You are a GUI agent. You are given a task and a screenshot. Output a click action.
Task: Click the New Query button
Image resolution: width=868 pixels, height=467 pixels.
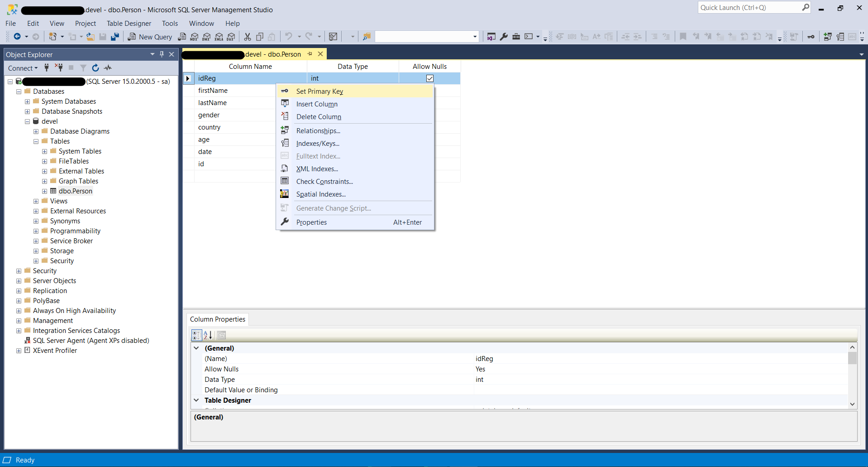(150, 37)
